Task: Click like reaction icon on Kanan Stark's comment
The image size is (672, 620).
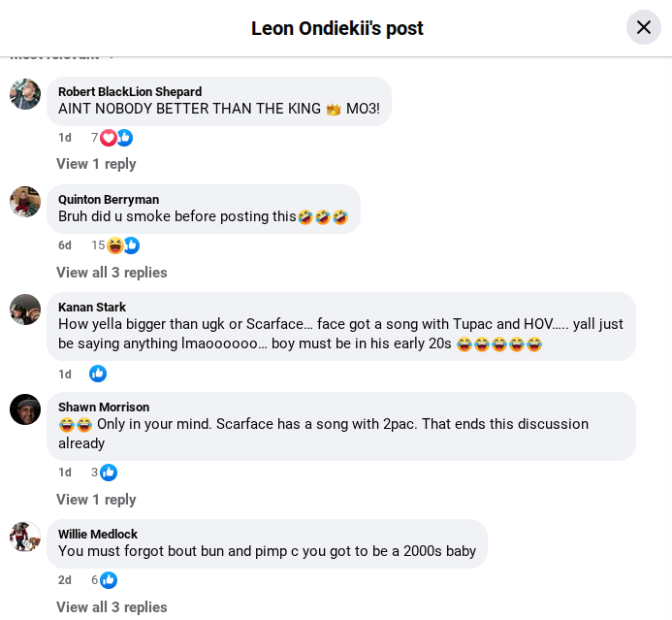Action: click(x=98, y=374)
